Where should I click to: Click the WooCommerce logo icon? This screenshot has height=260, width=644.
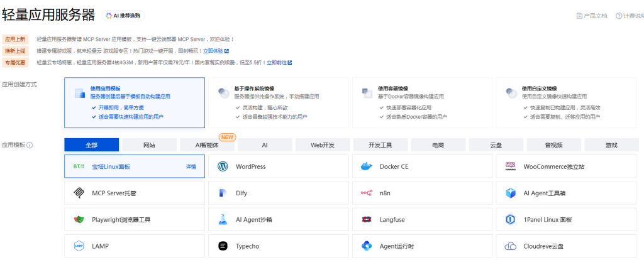(x=511, y=166)
